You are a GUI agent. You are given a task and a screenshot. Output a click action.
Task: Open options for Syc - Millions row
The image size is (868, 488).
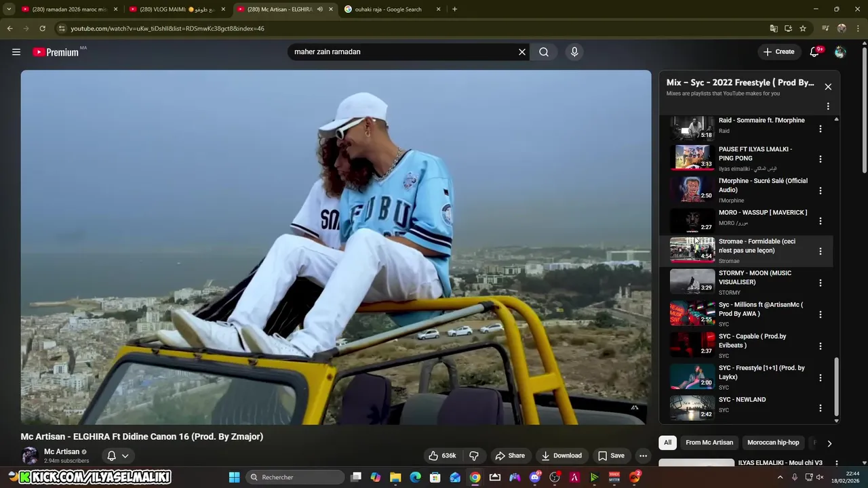(820, 314)
